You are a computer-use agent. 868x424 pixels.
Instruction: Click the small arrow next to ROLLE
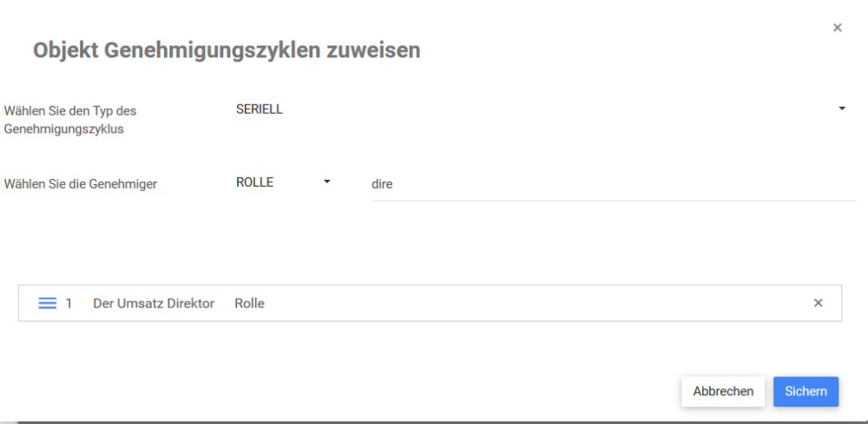click(x=327, y=182)
